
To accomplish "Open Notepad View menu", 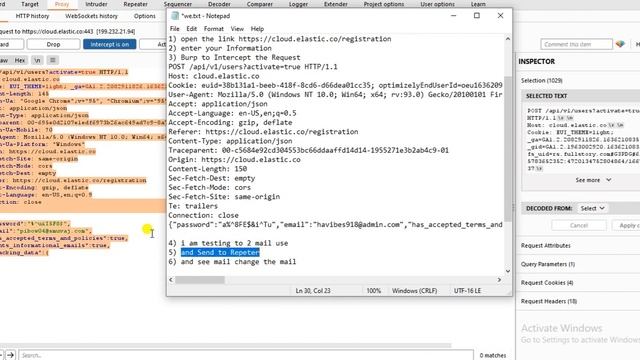I will (237, 29).
